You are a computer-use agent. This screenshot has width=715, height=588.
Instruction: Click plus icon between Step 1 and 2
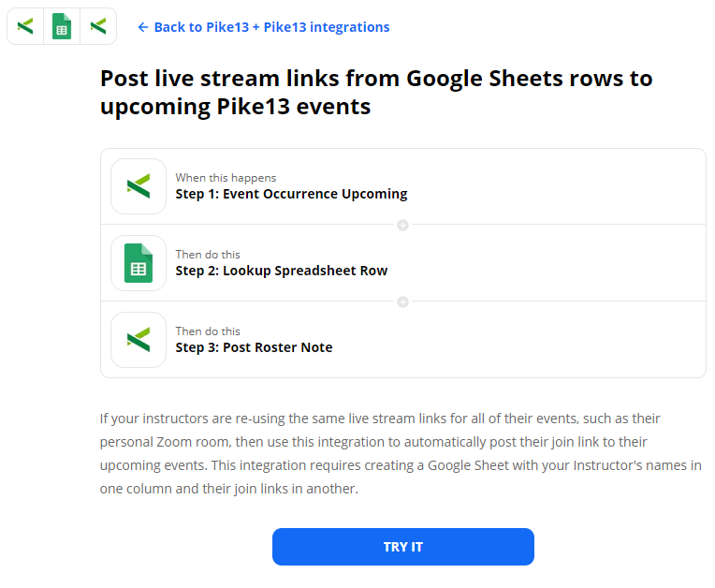pyautogui.click(x=403, y=225)
